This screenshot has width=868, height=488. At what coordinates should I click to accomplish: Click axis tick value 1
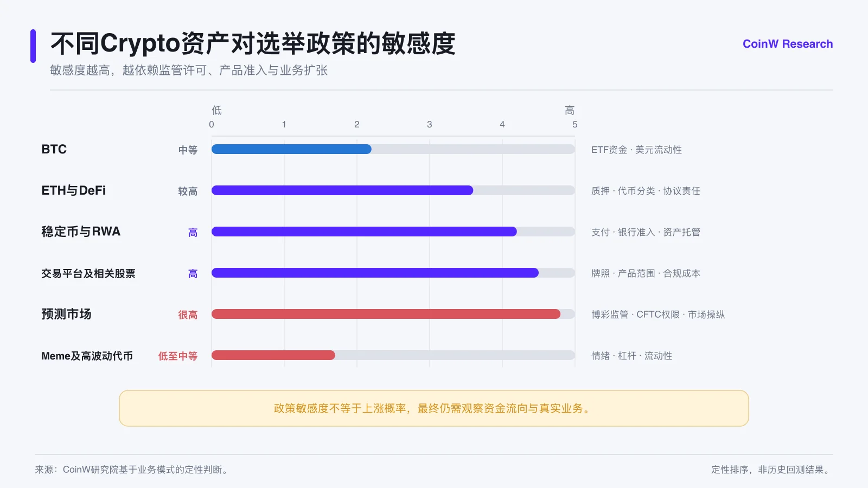pyautogui.click(x=284, y=124)
